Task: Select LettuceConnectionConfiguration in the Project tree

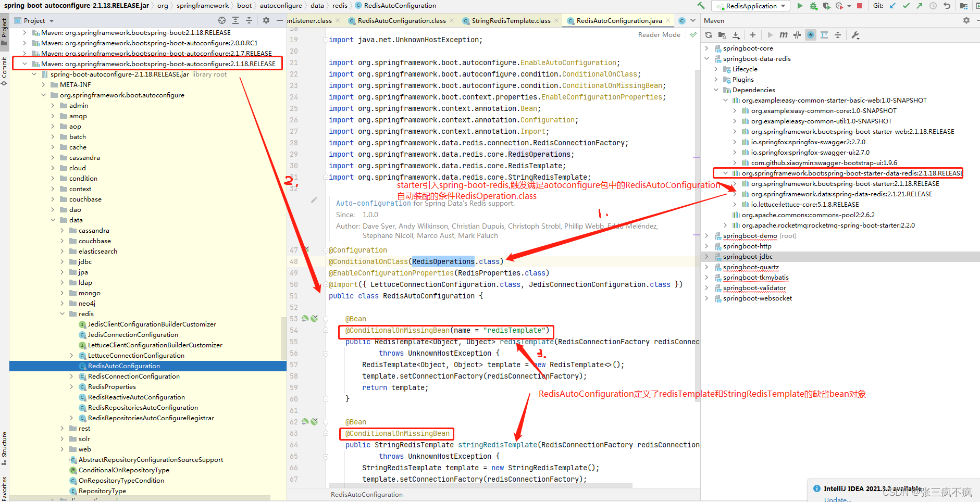Action: pos(136,355)
